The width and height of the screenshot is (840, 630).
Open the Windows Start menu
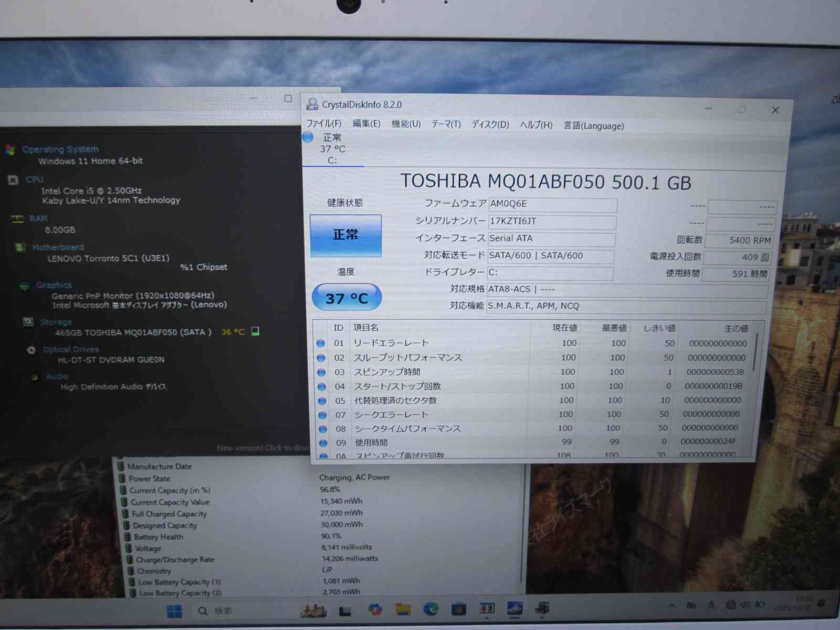174,611
